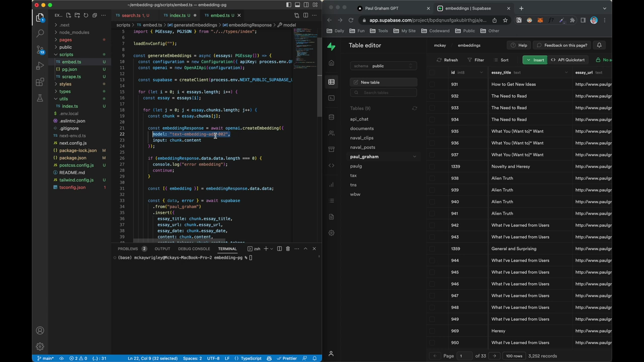Check the row with id 969
644x362 pixels.
[x=432, y=331]
